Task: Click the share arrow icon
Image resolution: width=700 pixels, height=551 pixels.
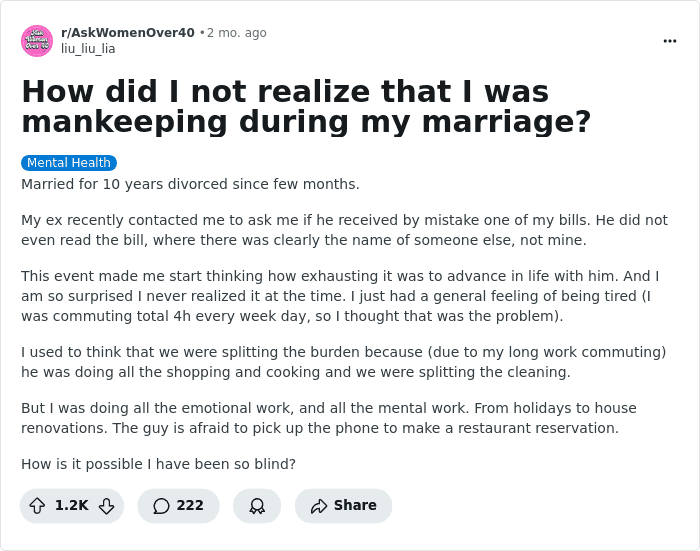Action: pos(320,506)
